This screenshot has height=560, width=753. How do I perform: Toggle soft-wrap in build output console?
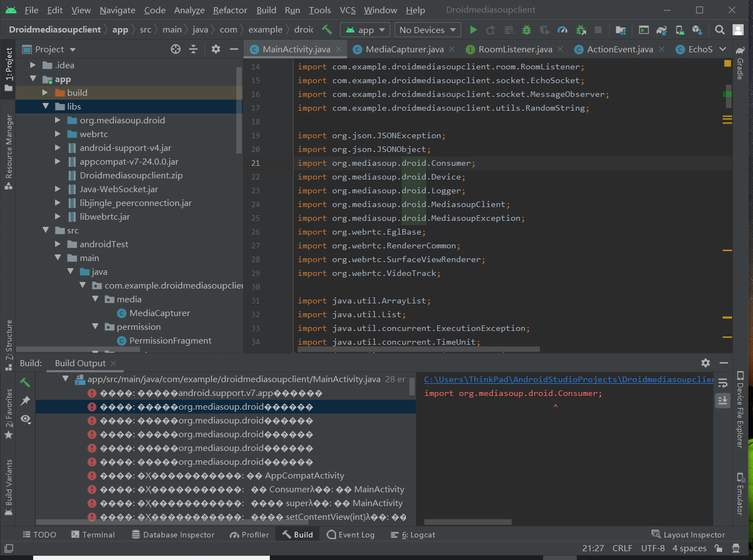(723, 383)
